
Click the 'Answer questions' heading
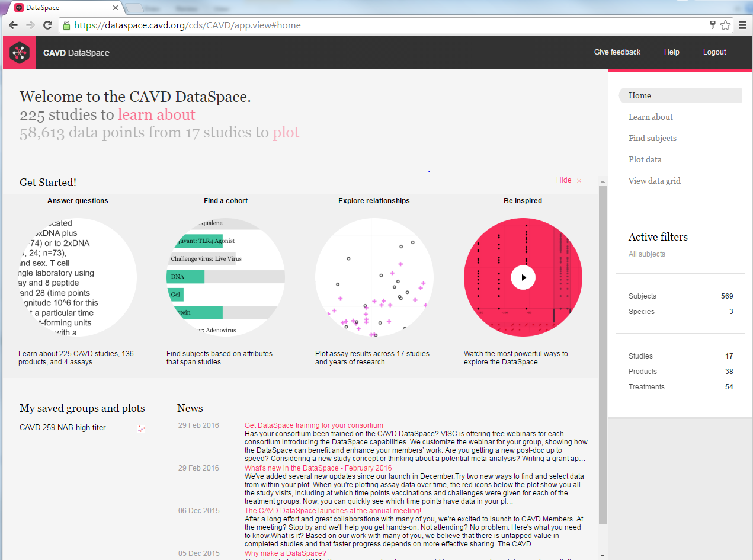pyautogui.click(x=78, y=201)
